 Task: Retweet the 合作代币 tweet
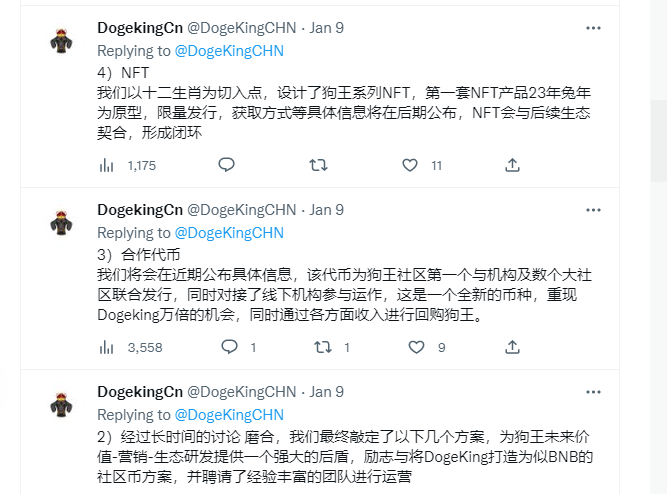(322, 347)
